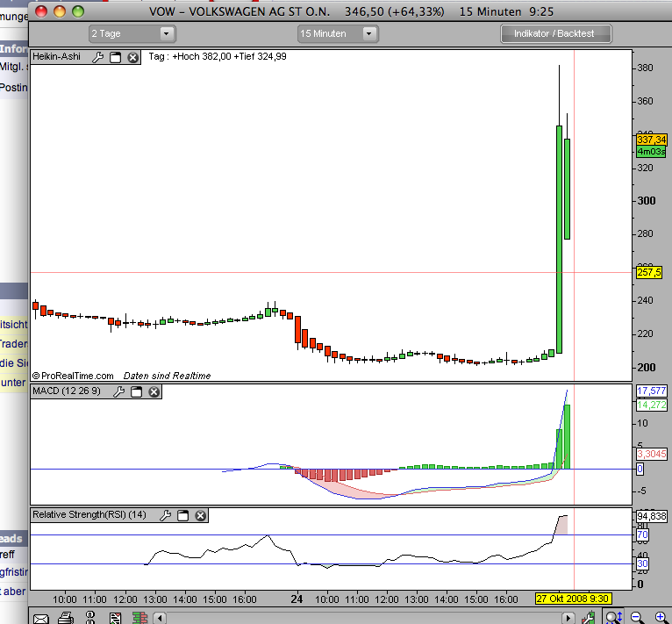Image resolution: width=672 pixels, height=624 pixels.
Task: Open RSI indicator settings wrench
Action: [166, 515]
